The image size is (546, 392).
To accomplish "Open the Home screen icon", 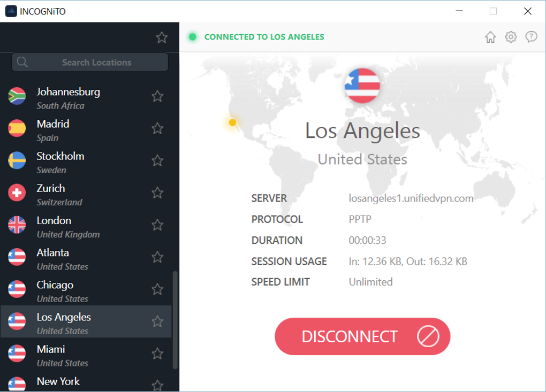I will click(x=490, y=37).
